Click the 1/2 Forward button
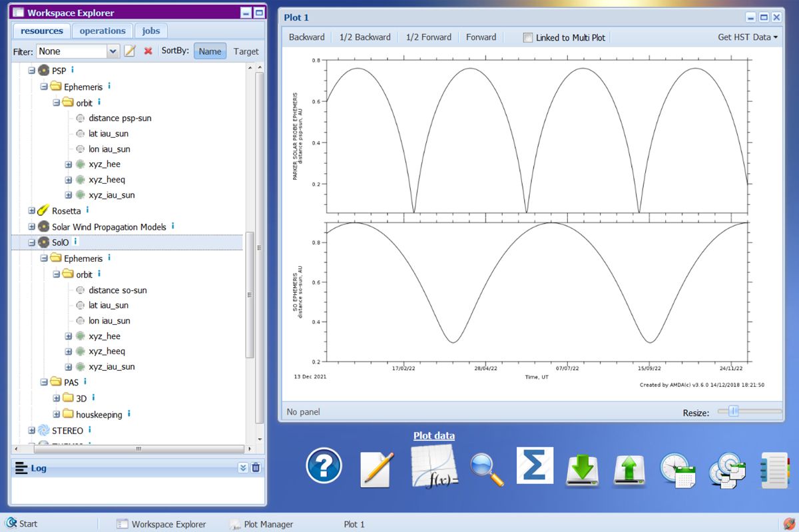 tap(429, 37)
